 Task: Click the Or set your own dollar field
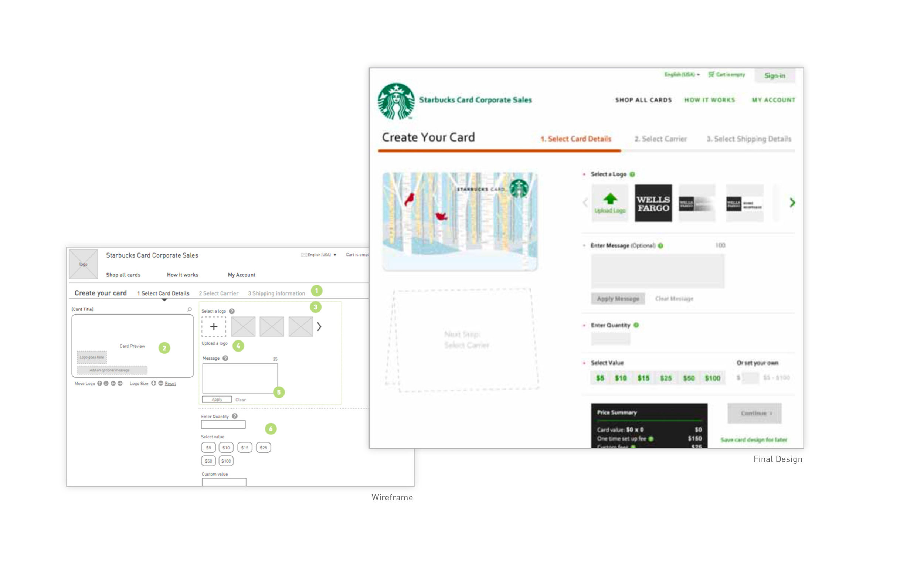(750, 378)
